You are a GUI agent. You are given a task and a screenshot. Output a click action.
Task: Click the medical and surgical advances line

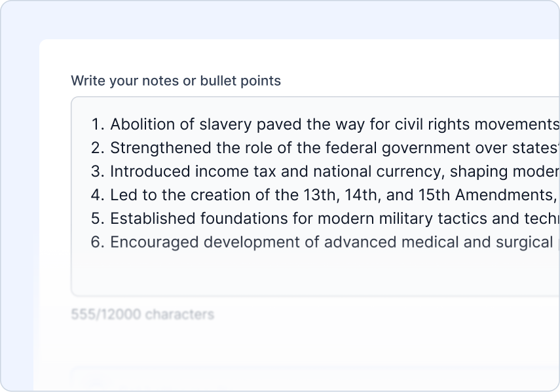point(262,241)
